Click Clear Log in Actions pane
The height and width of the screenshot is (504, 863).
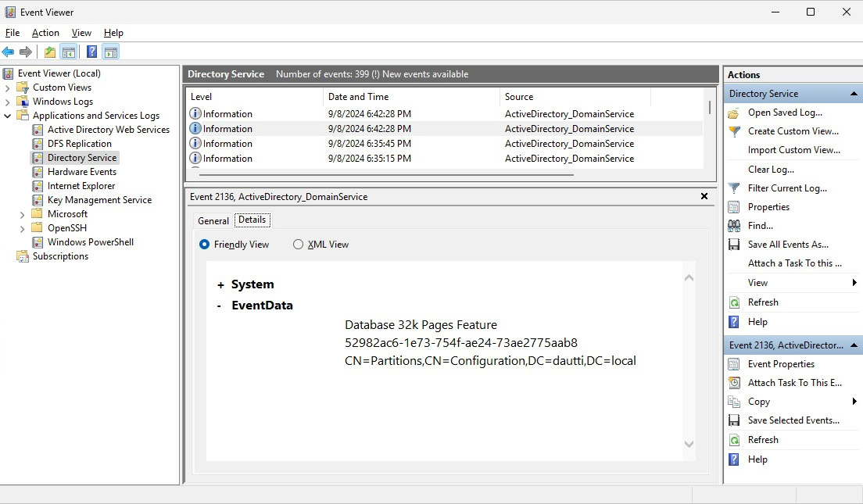(x=771, y=170)
